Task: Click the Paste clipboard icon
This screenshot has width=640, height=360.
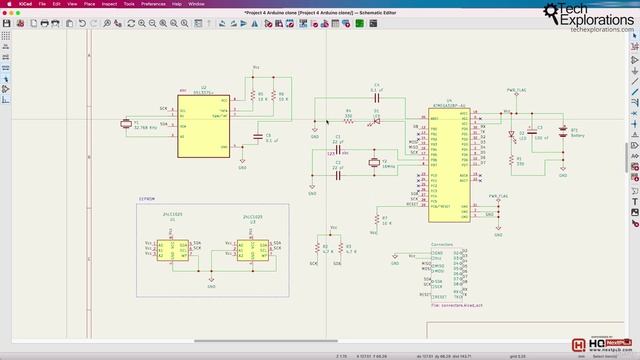Action: tap(69, 23)
